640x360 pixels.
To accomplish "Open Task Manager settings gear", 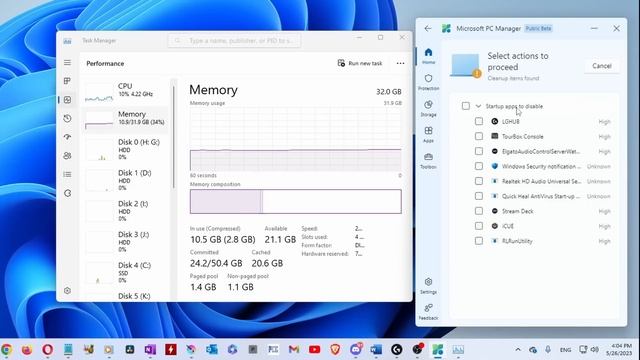I will pos(67,291).
